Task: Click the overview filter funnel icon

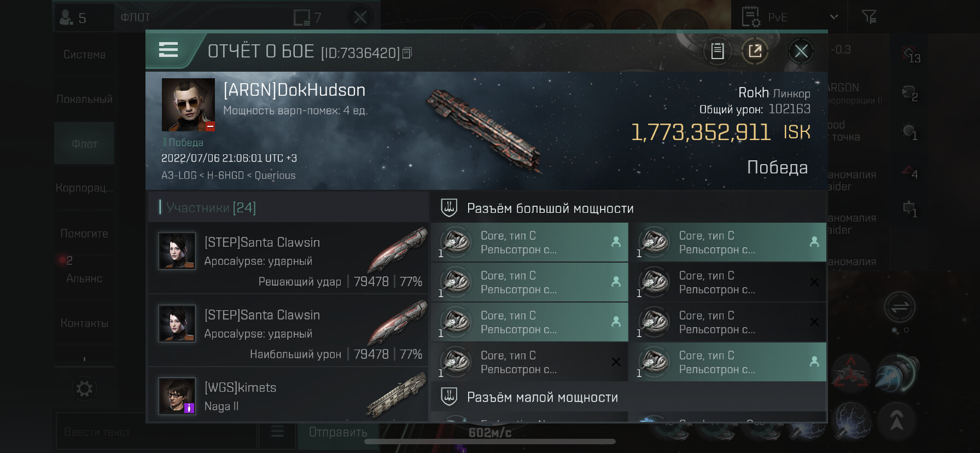Action: point(869,17)
